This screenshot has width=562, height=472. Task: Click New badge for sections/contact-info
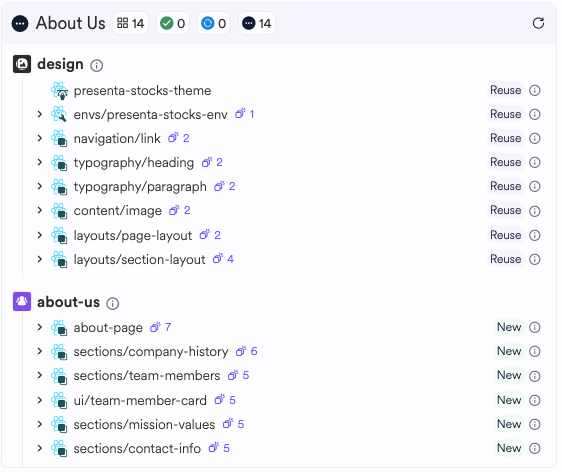click(x=509, y=448)
